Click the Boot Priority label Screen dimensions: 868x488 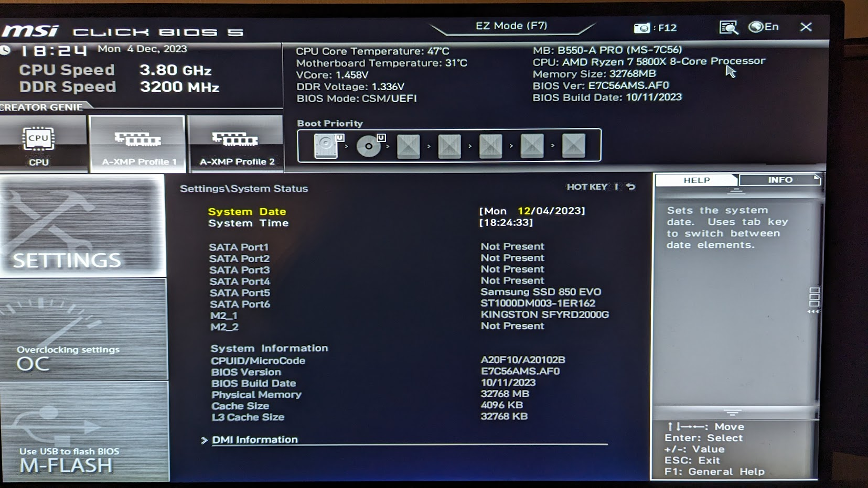click(330, 124)
